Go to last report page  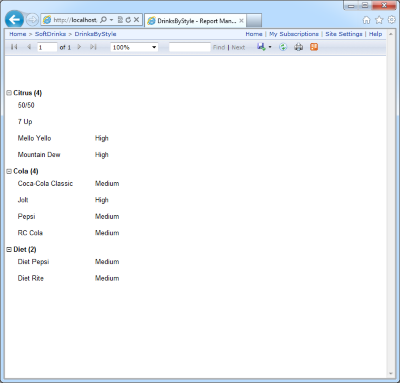(93, 47)
